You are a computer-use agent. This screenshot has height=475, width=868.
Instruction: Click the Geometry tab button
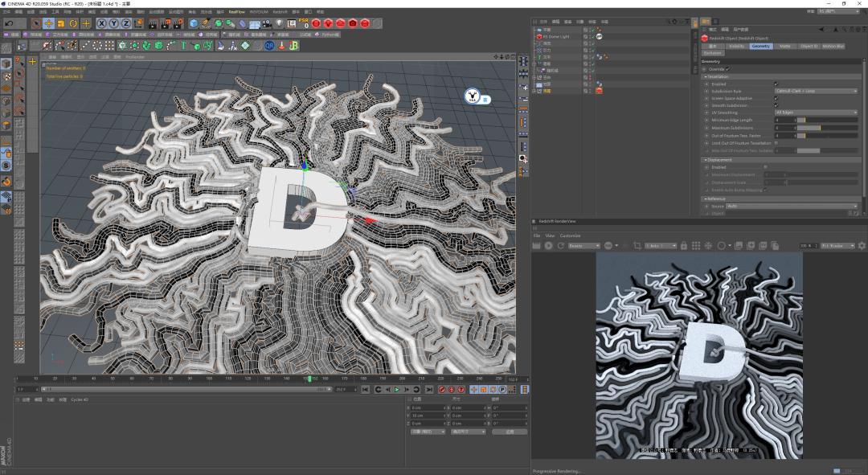click(761, 46)
